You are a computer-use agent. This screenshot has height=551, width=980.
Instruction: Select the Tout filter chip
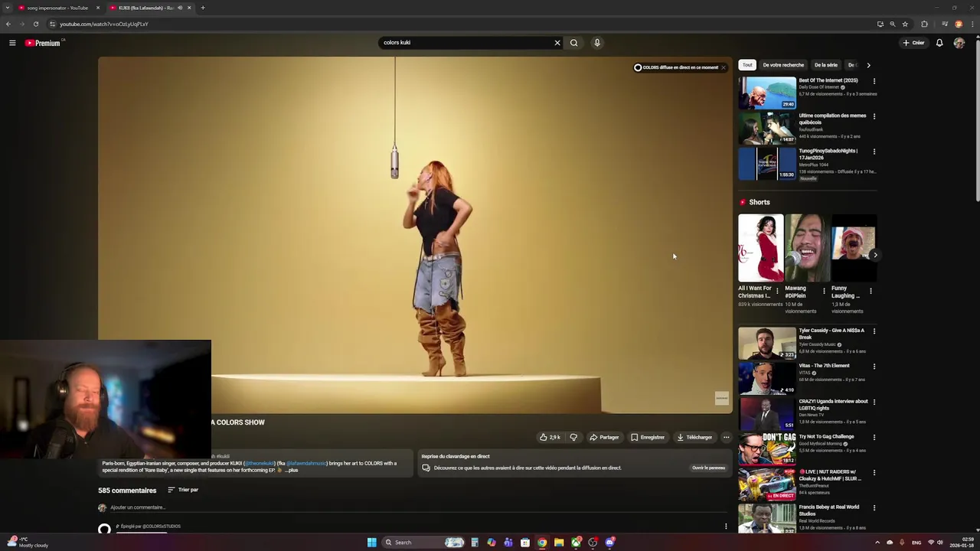pos(747,65)
